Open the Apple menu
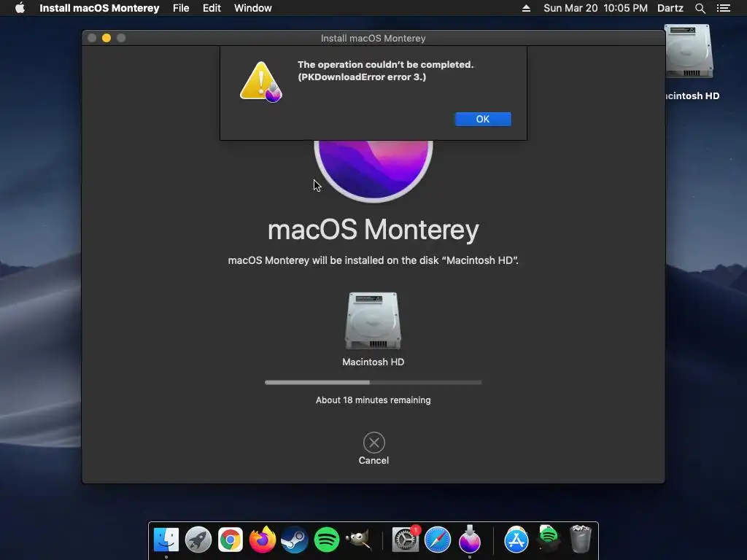 click(x=20, y=8)
